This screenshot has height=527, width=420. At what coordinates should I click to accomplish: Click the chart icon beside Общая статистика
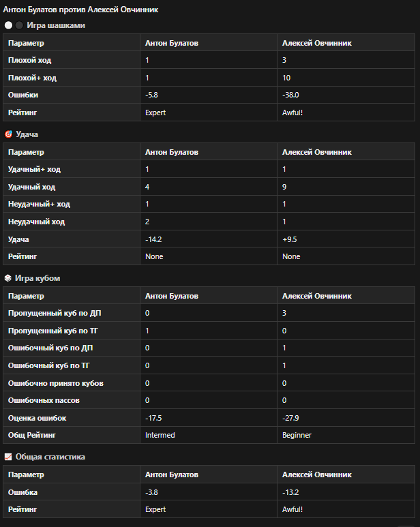pyautogui.click(x=8, y=457)
